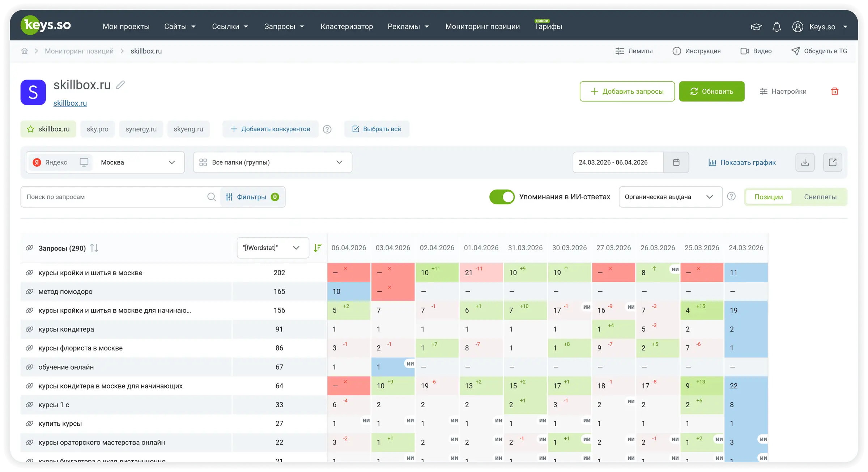This screenshot has height=472, width=868.
Task: Open the learning graduation cap icon
Action: click(x=756, y=27)
